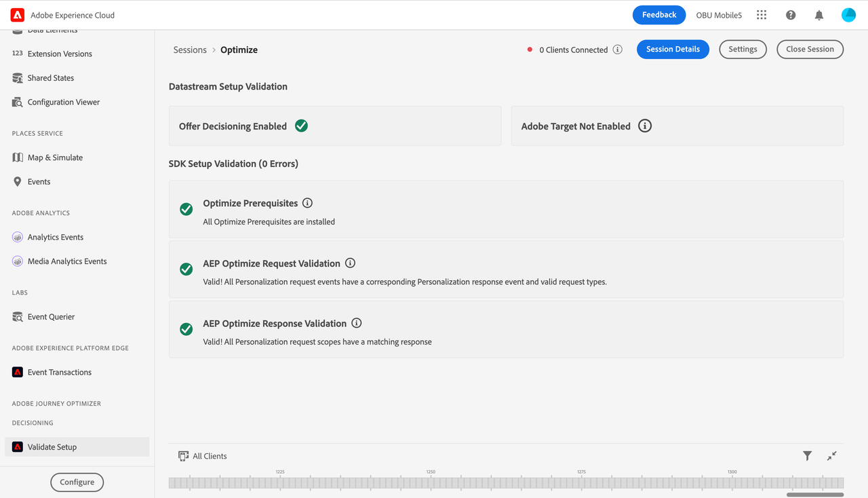Viewport: 868px width, 498px height.
Task: Click the Event Transactions Adobe icon
Action: point(18,372)
